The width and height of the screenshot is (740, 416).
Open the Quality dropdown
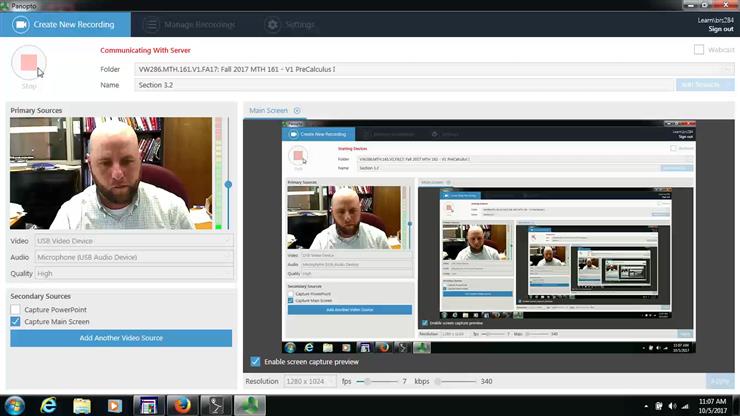point(134,273)
